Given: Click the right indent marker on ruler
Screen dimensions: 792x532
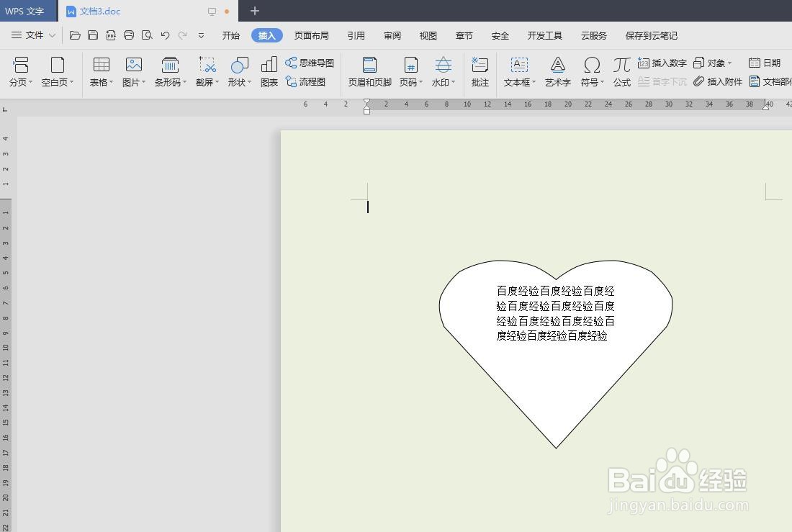Looking at the screenshot, I should pos(766,106).
